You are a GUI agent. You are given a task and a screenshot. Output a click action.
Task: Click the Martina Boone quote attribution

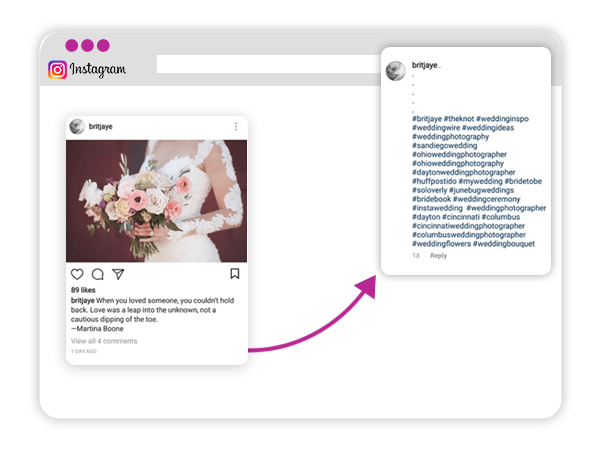(97, 329)
